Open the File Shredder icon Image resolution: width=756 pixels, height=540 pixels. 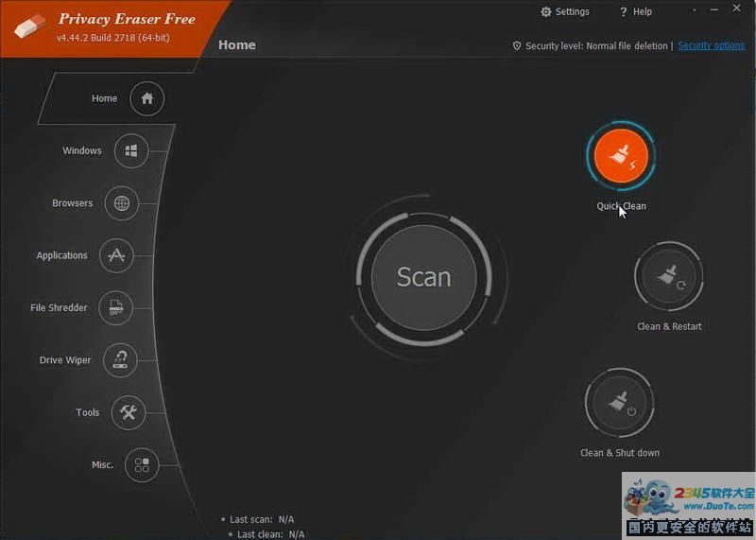point(115,307)
